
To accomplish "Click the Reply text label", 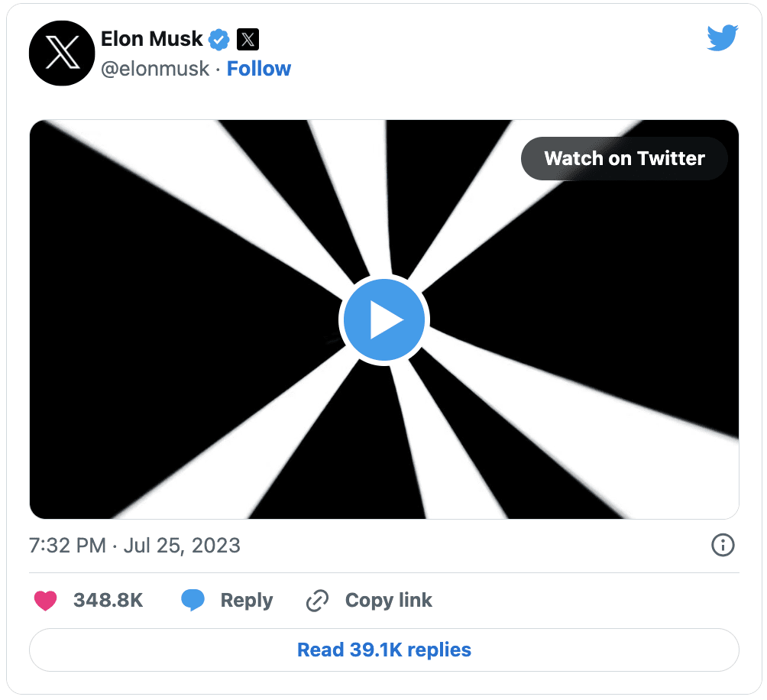I will click(x=247, y=600).
